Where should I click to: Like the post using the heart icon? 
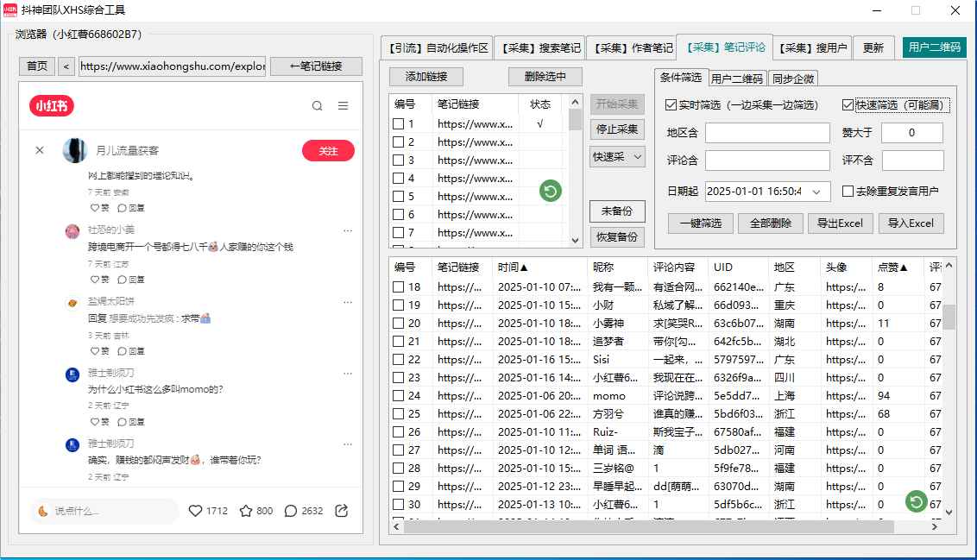pos(198,511)
